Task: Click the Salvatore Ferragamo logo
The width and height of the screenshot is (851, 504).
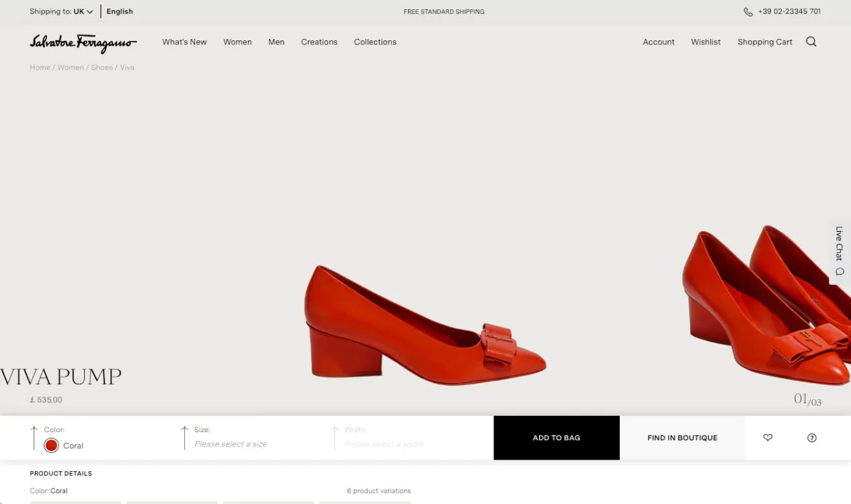Action: [82, 44]
